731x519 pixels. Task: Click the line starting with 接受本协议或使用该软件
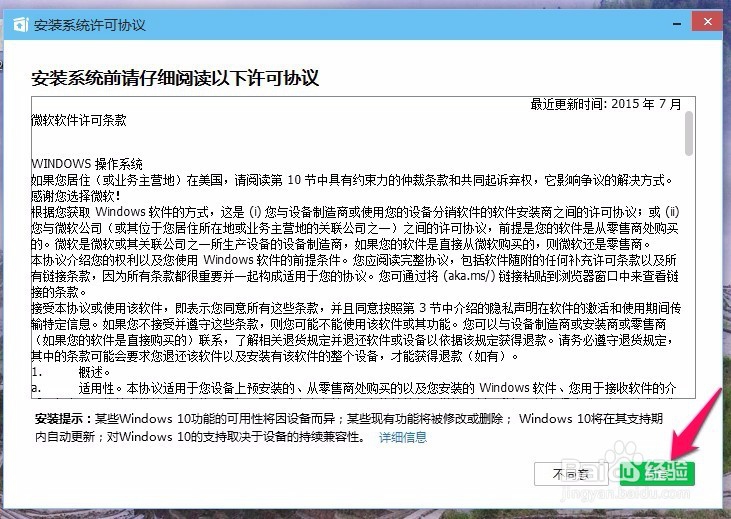tap(356, 308)
